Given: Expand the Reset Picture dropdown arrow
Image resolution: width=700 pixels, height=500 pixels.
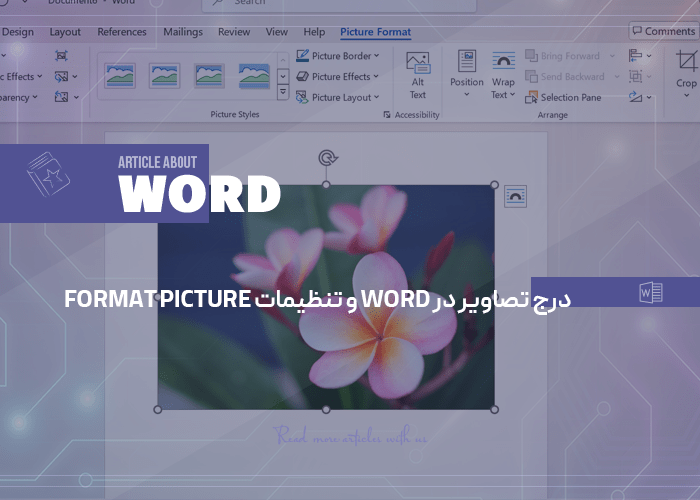Looking at the screenshot, I should [x=76, y=97].
